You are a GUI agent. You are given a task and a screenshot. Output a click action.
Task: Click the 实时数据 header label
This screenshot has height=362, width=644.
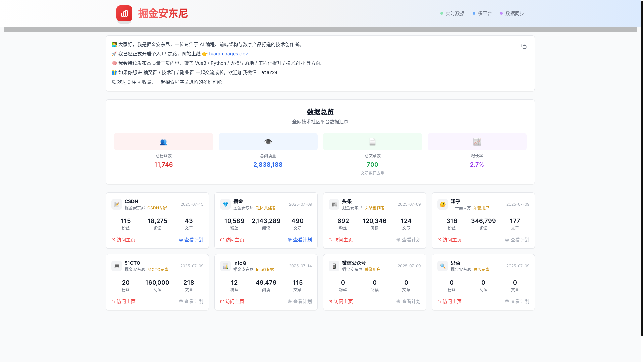455,13
